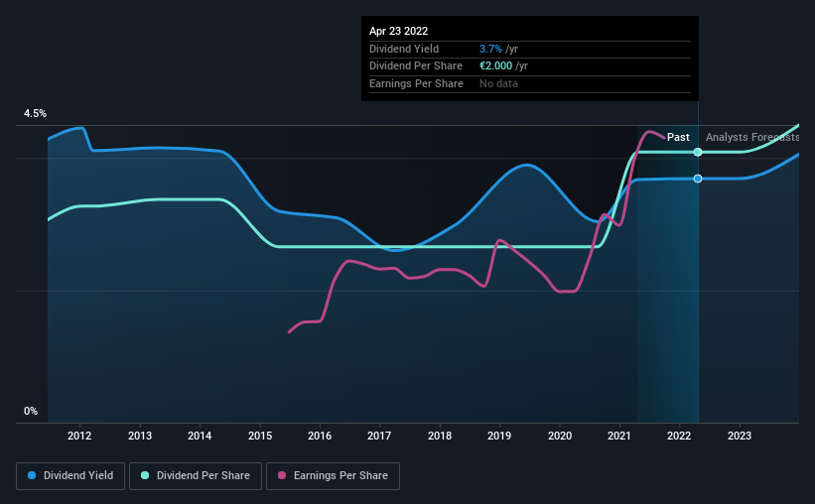
Task: Click the 2020 x-axis label
Action: 560,436
